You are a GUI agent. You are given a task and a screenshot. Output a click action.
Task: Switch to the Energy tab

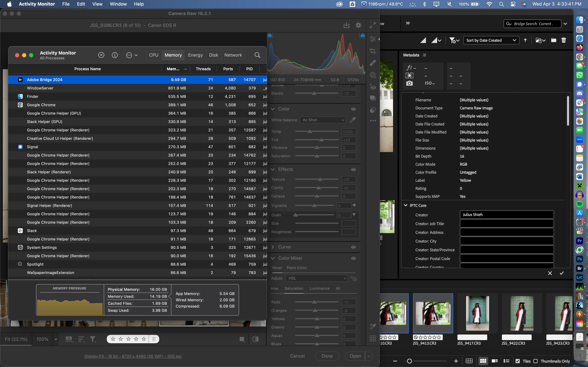(x=195, y=55)
